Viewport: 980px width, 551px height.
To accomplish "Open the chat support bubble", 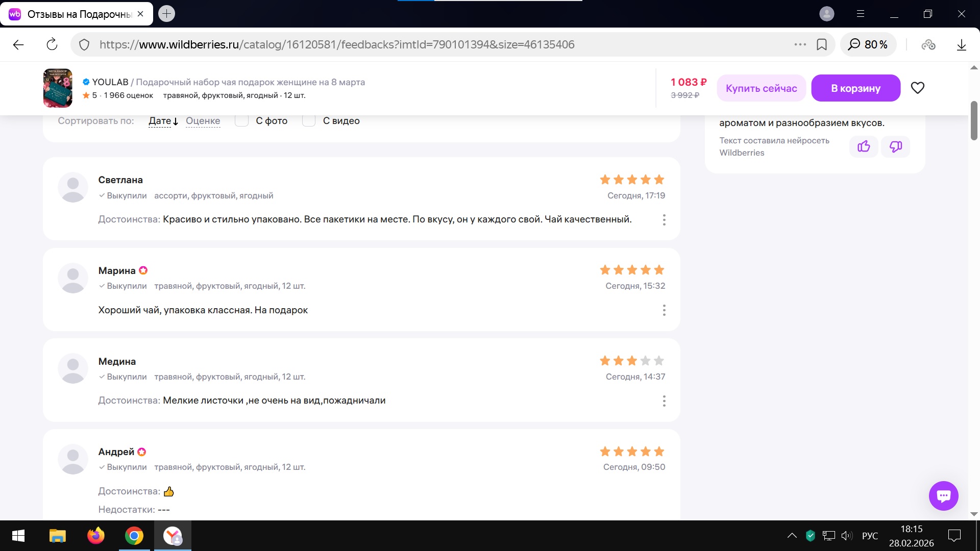I will (943, 495).
